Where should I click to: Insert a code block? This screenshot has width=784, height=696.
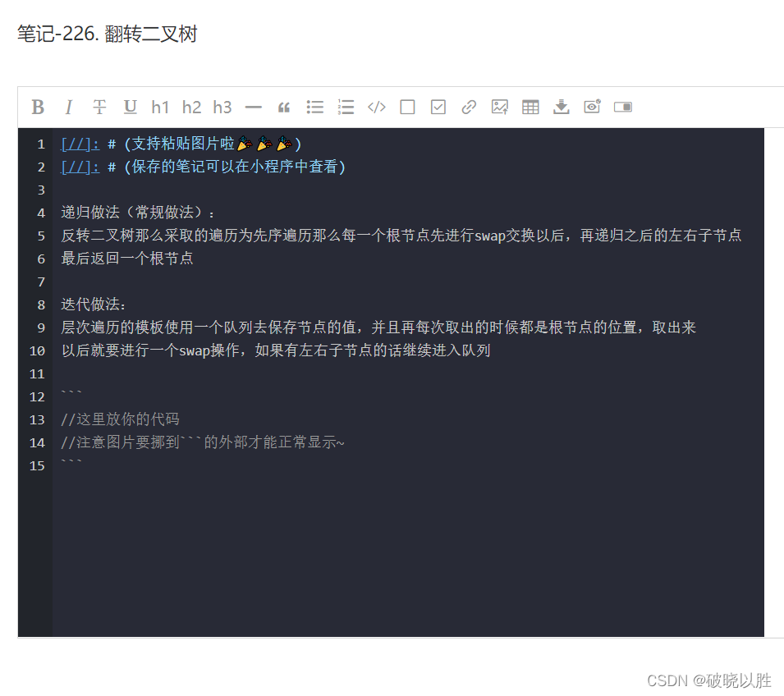(376, 107)
